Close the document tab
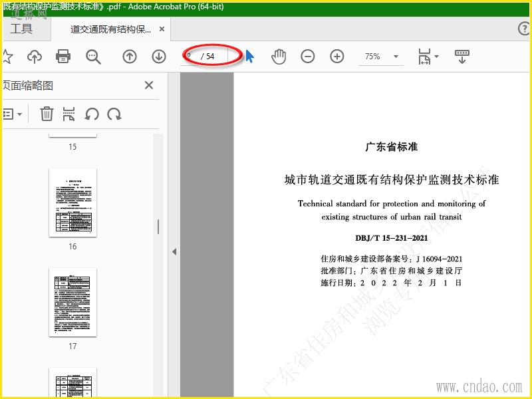 click(x=162, y=29)
